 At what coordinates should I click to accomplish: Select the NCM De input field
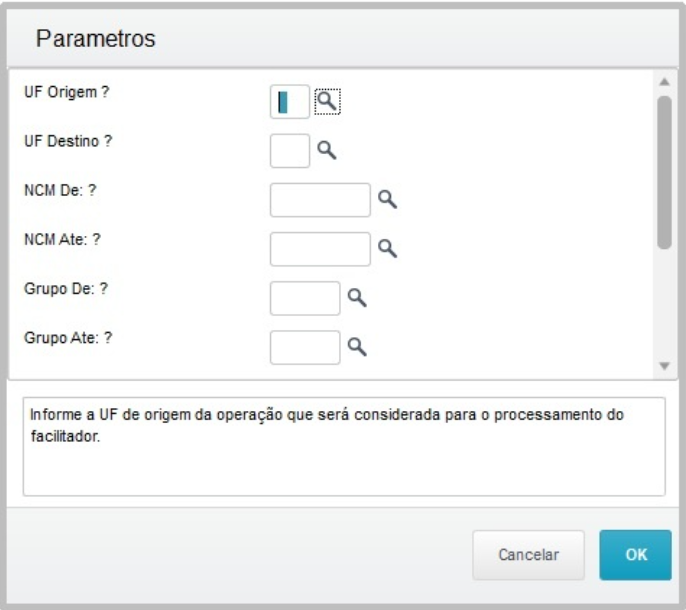pyautogui.click(x=320, y=199)
